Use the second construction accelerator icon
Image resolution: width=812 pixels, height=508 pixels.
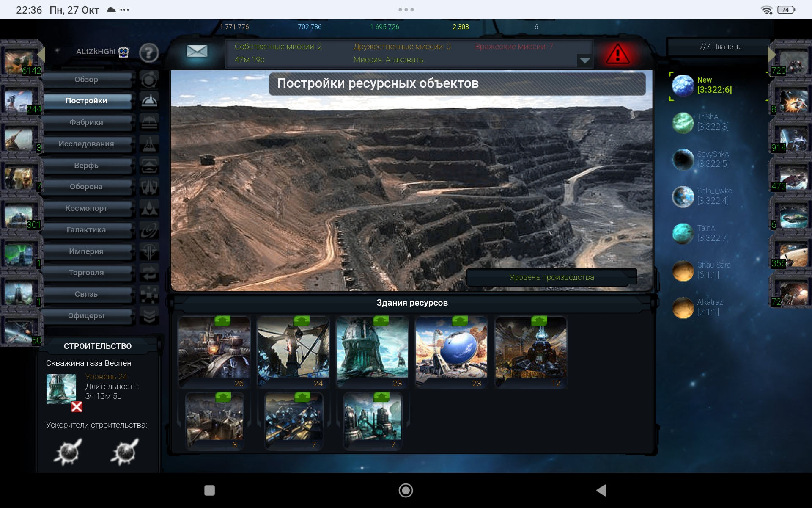pos(124,452)
